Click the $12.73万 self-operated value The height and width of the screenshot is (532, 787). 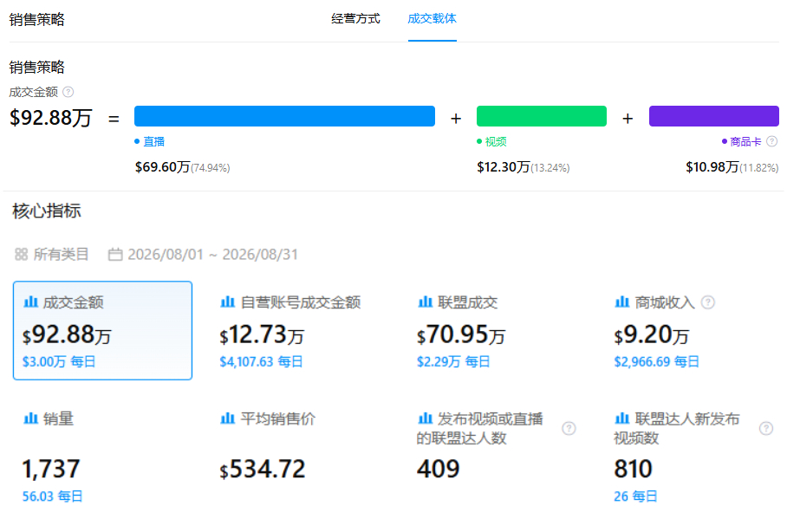(262, 334)
